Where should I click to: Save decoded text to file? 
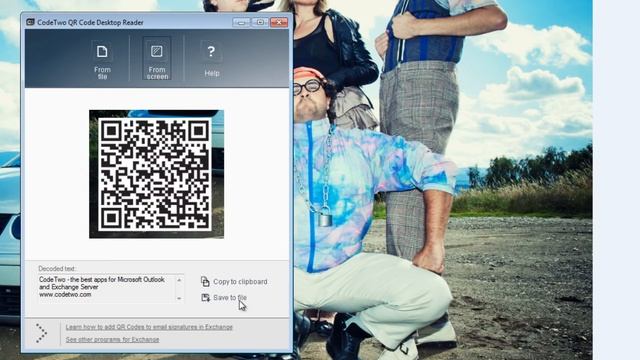pyautogui.click(x=224, y=298)
